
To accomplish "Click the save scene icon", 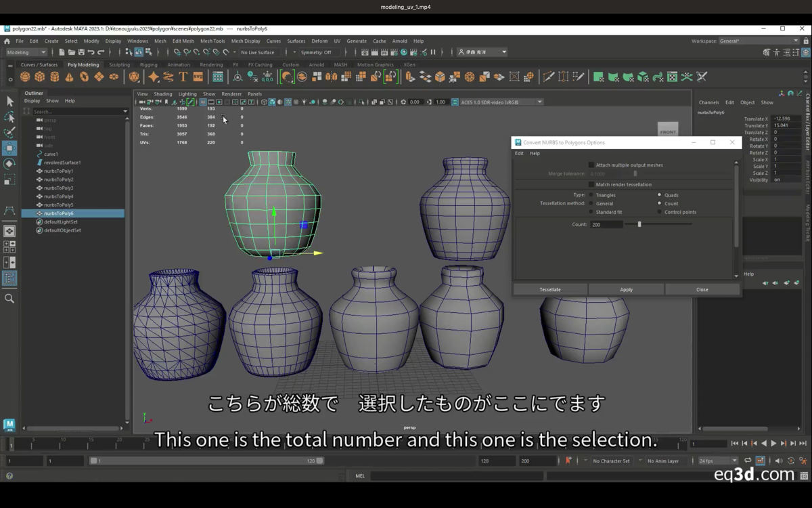I will (x=81, y=52).
